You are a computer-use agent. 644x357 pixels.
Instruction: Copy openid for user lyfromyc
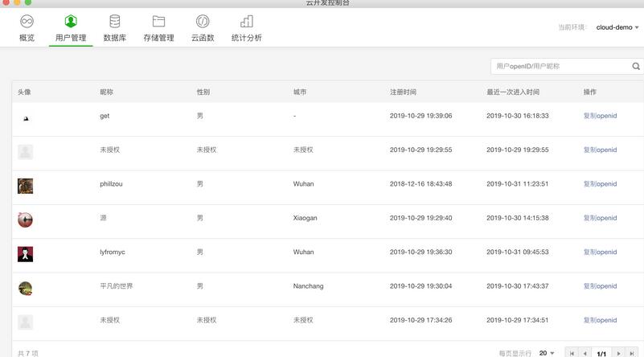tap(600, 252)
